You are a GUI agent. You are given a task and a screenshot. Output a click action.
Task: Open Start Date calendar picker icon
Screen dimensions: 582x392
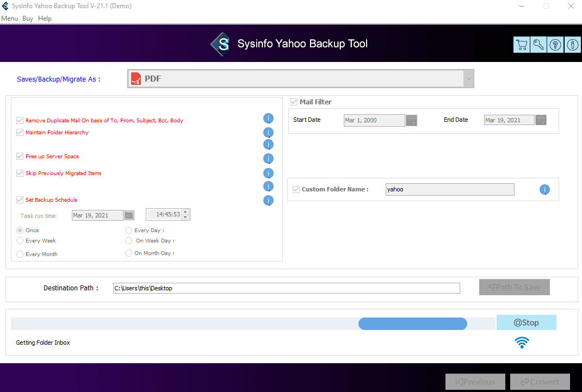click(x=412, y=120)
